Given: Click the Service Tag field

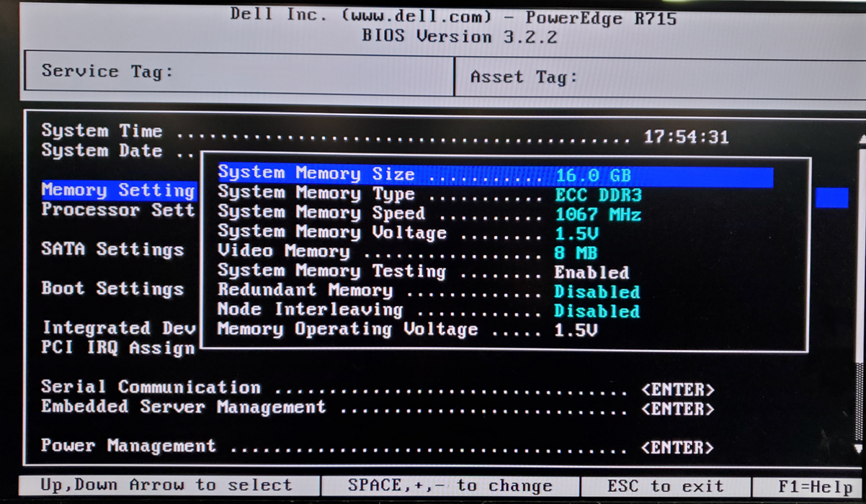Looking at the screenshot, I should [x=239, y=73].
